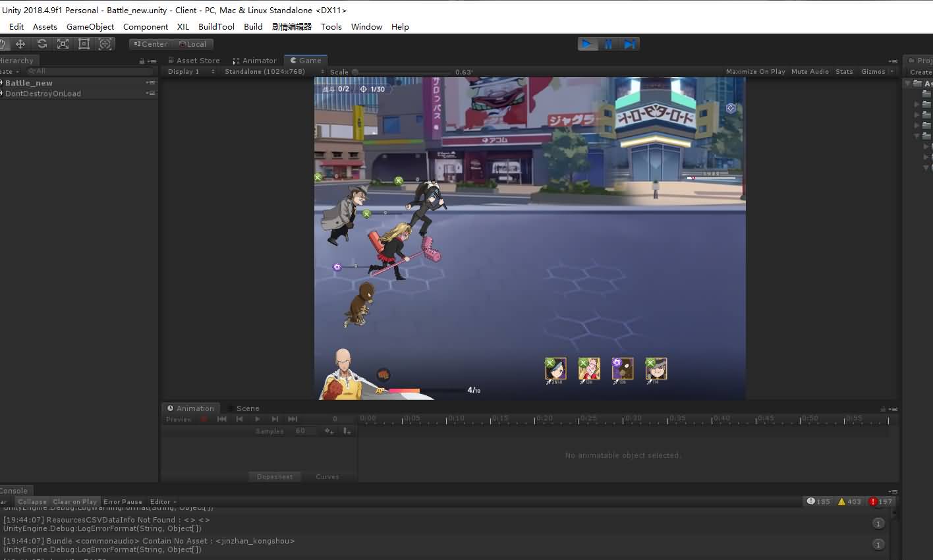
Task: Select the Rect Transform tool
Action: (x=84, y=44)
